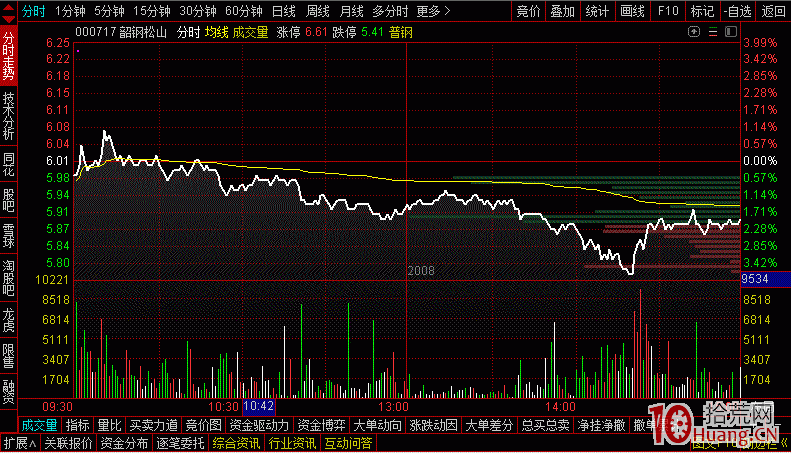
Task: Select the 总买总卖 indicator tab
Action: [545, 425]
